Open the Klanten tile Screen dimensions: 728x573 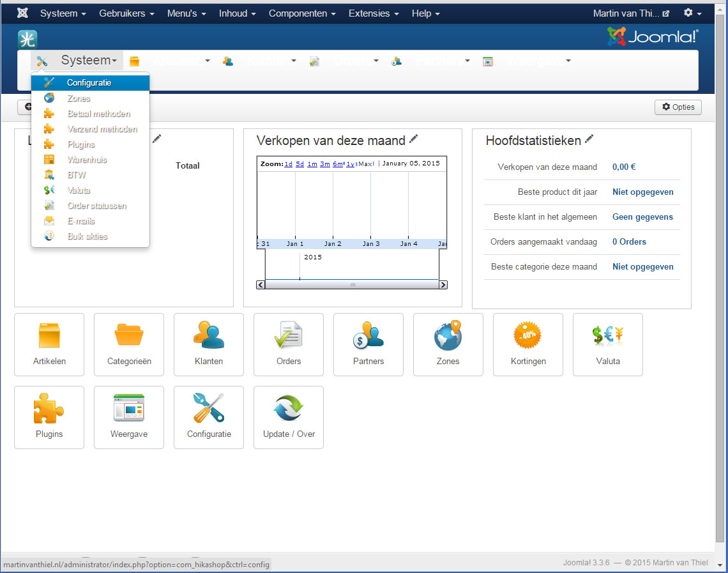209,344
